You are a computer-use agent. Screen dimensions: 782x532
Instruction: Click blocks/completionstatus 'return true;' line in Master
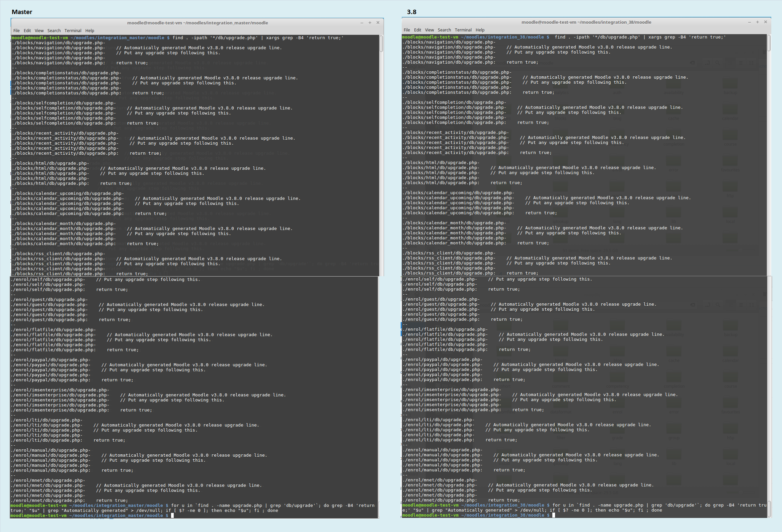(88, 93)
